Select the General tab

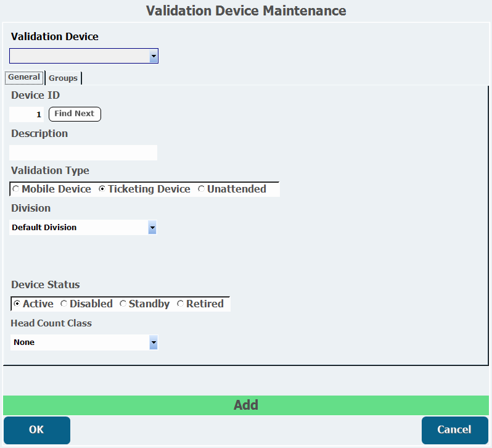(24, 77)
